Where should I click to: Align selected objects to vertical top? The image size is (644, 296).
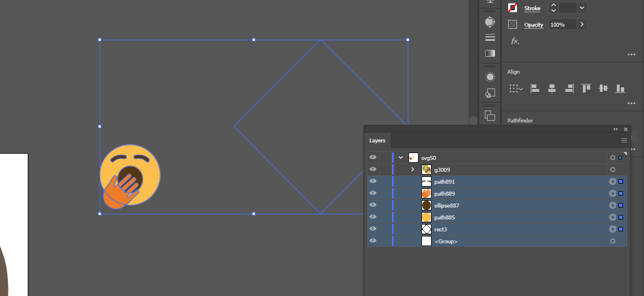click(x=586, y=88)
